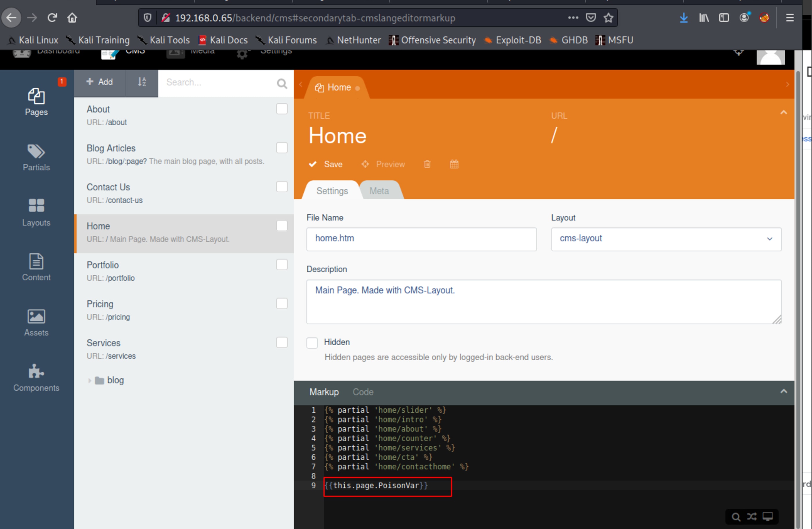Switch to the Code tab
The height and width of the screenshot is (529, 812).
click(x=363, y=392)
